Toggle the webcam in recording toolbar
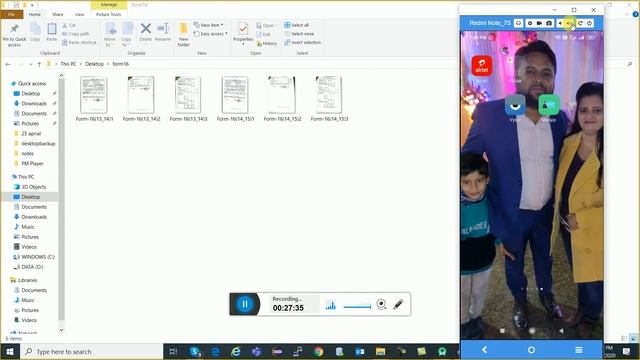Screen dimensions: 640x360 point(381,304)
